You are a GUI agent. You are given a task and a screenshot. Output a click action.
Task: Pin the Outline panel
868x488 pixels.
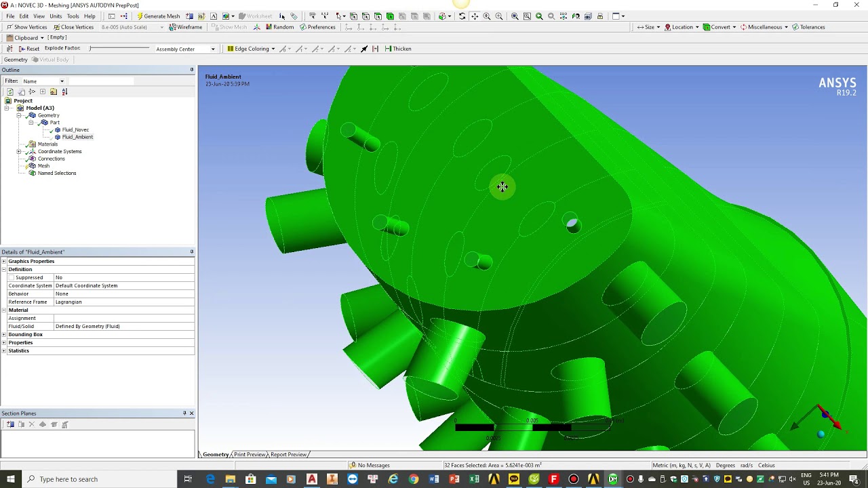coord(191,70)
